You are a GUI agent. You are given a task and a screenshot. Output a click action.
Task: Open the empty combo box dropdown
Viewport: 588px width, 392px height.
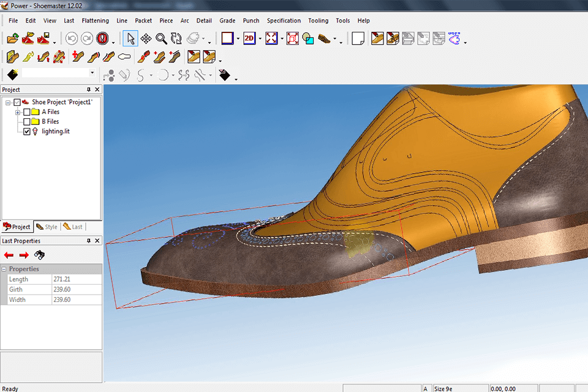pos(92,73)
